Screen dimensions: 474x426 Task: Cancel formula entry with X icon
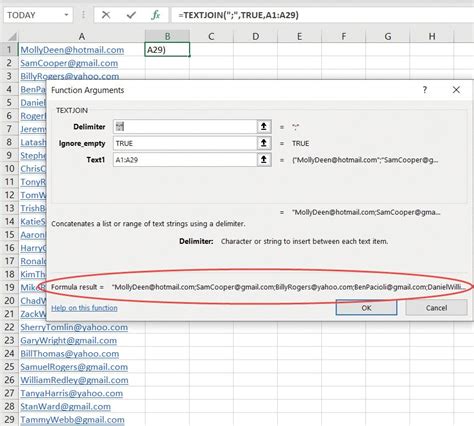pyautogui.click(x=106, y=15)
